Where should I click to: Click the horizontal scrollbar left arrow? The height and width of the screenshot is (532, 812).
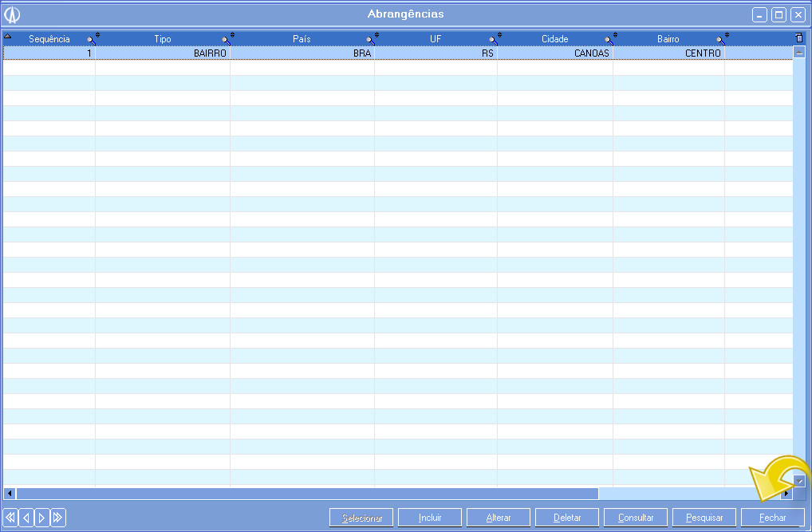click(x=10, y=493)
